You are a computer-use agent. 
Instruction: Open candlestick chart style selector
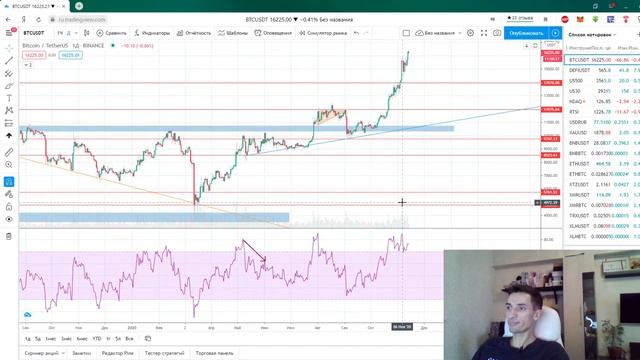(87, 33)
